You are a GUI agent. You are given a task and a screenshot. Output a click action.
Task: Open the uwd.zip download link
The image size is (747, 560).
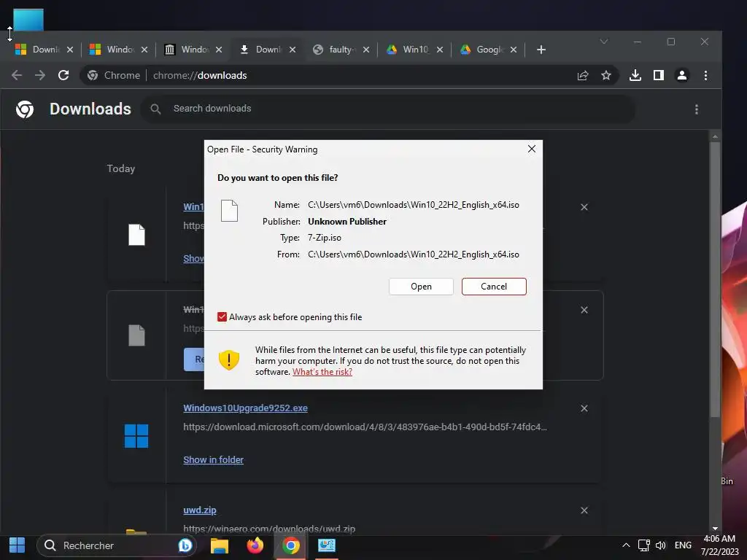tap(200, 510)
